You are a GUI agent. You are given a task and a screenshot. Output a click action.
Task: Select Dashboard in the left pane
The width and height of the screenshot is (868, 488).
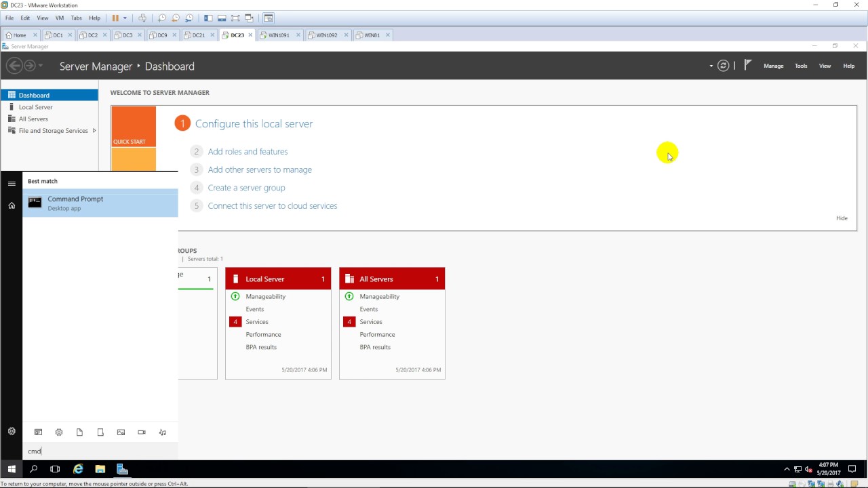click(50, 95)
